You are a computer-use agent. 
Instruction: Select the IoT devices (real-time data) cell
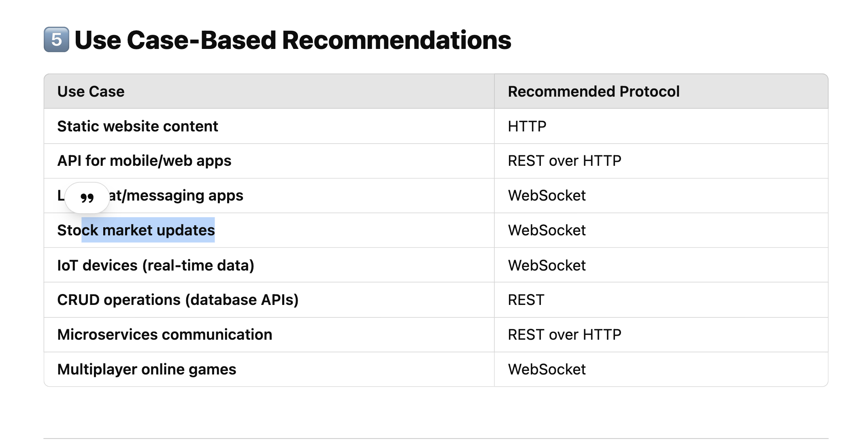tap(156, 265)
